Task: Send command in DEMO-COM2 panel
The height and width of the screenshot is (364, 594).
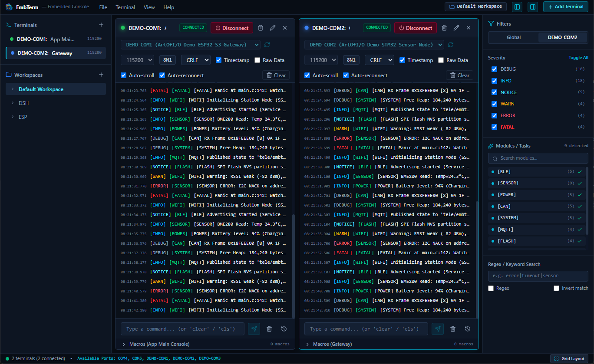Action: pyautogui.click(x=438, y=329)
